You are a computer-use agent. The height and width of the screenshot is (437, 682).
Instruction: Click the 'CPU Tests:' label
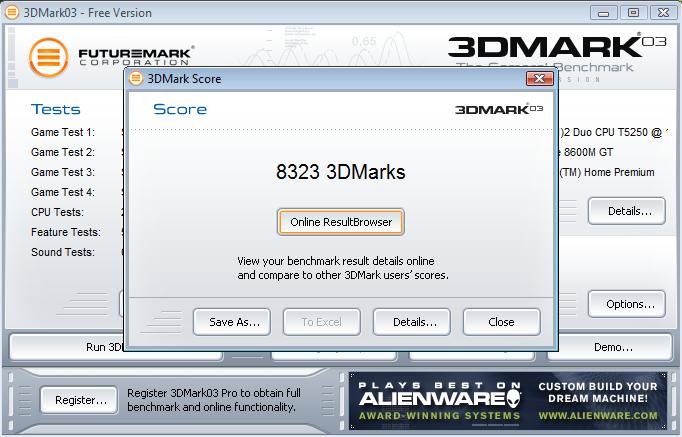click(57, 212)
